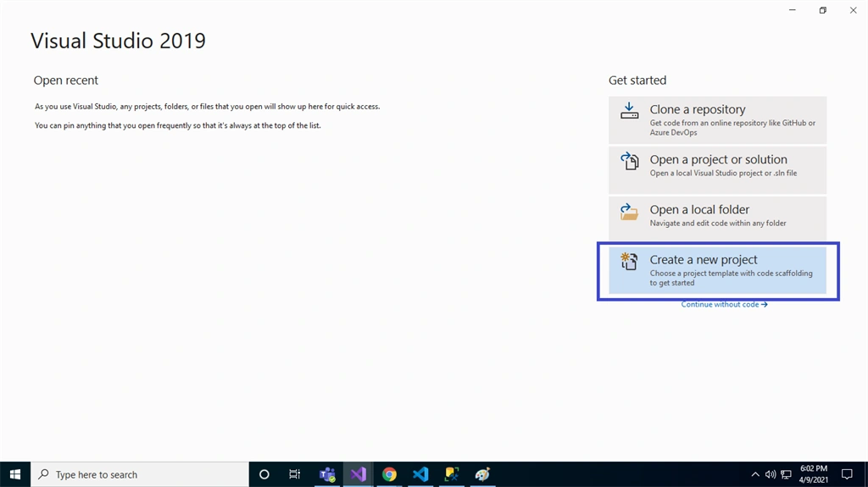Viewport: 868px width, 487px height.
Task: Show hidden system tray icons
Action: click(755, 474)
